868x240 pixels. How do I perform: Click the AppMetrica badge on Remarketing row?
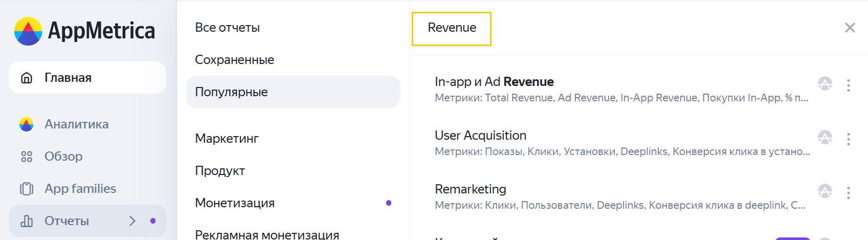(x=825, y=191)
